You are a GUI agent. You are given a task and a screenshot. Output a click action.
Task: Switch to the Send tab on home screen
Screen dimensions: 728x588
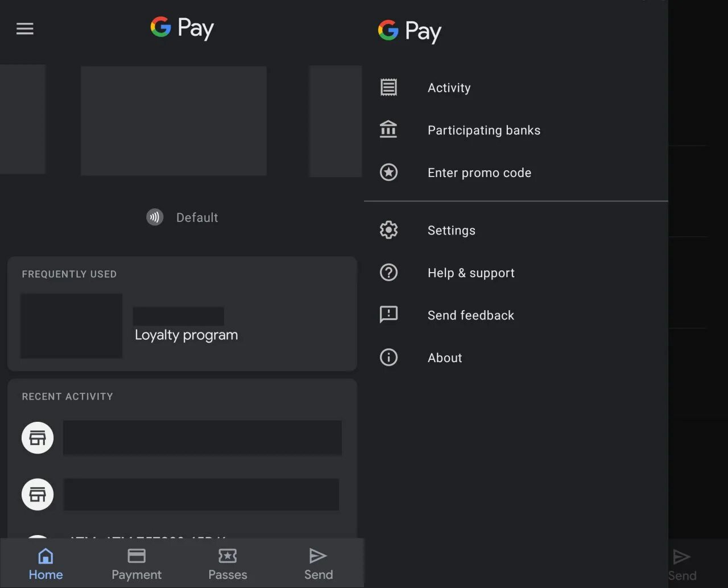(x=318, y=564)
